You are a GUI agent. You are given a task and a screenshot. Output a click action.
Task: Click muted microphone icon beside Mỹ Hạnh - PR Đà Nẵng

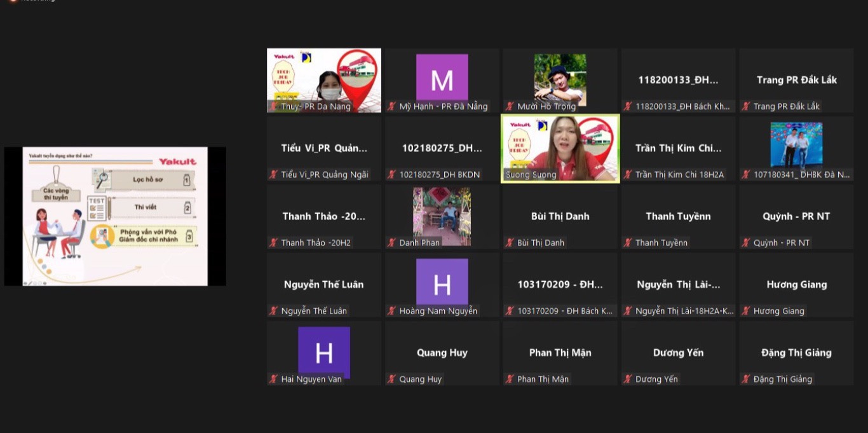point(392,107)
